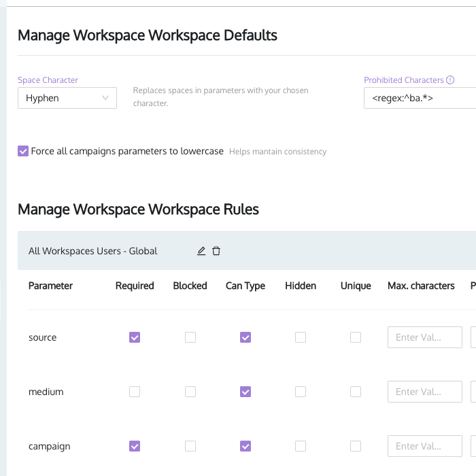476x476 pixels.
Task: Click Max. characters field for medium
Action: point(425,392)
